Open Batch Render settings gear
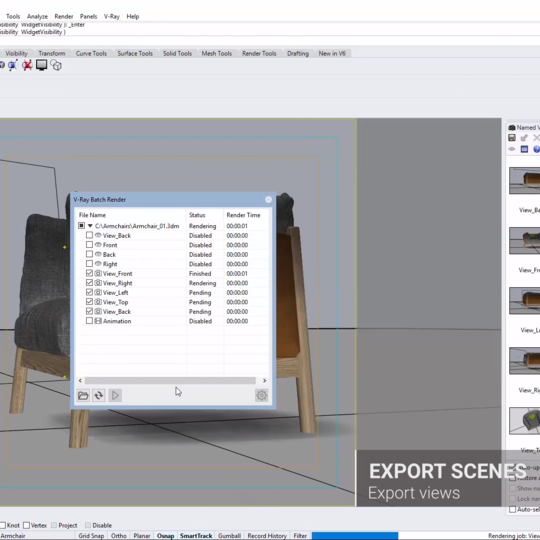This screenshot has width=540, height=540. (261, 395)
